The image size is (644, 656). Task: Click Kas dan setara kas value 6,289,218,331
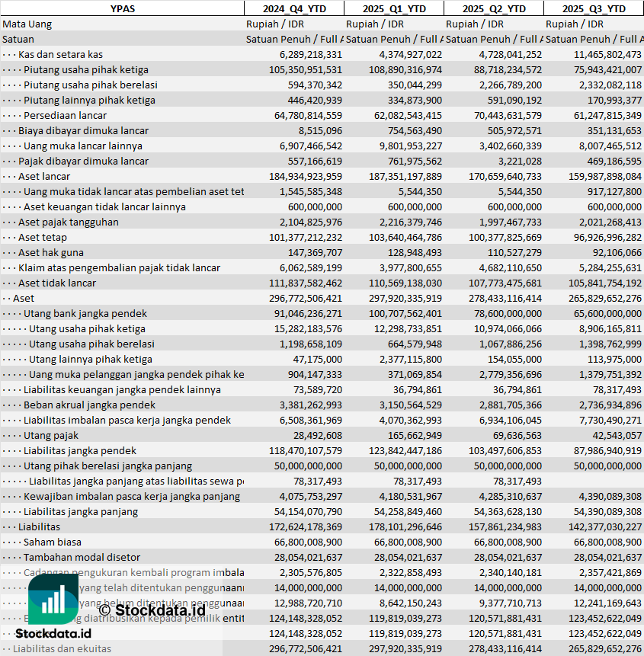coord(310,55)
